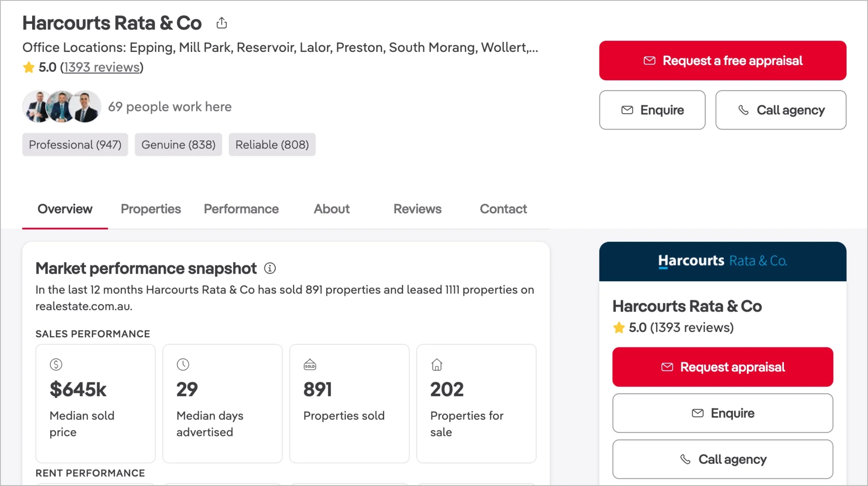The image size is (868, 486).
Task: Click the envelope icon in the Enquire button
Action: pos(627,110)
